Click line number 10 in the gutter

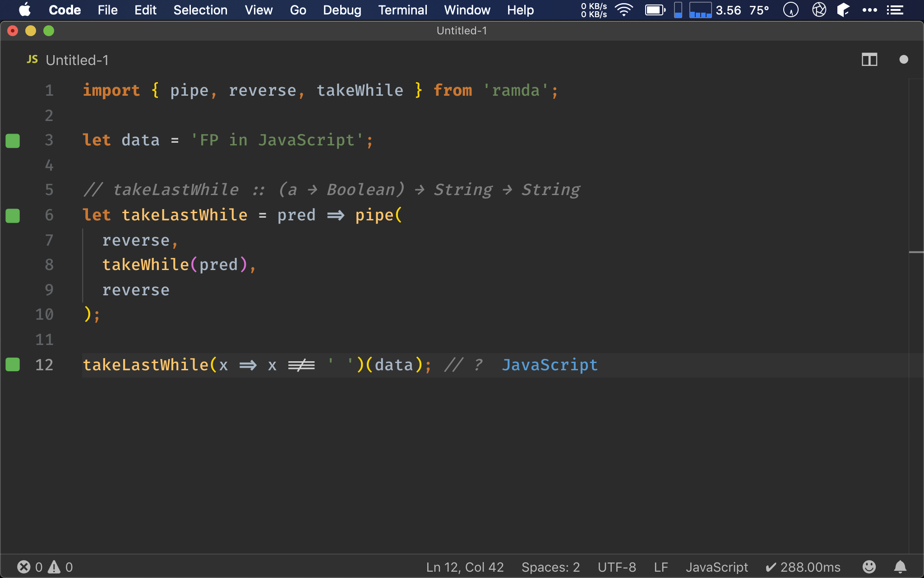pos(44,314)
